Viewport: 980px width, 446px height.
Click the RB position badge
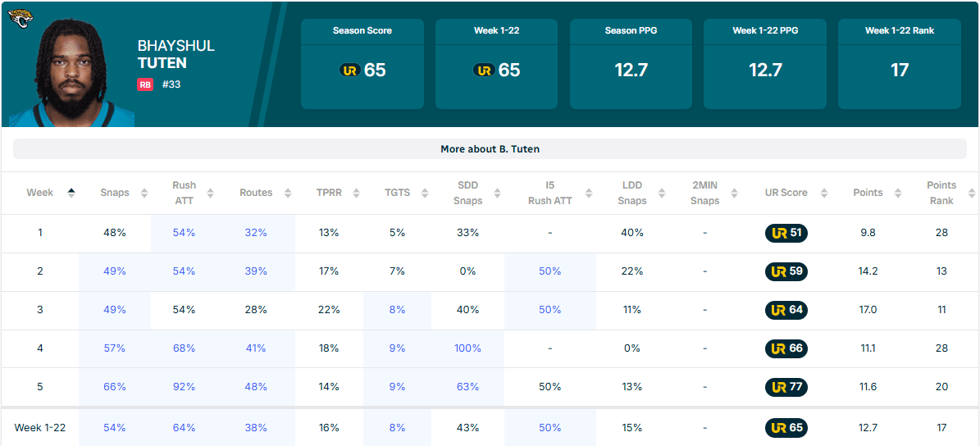coord(145,84)
